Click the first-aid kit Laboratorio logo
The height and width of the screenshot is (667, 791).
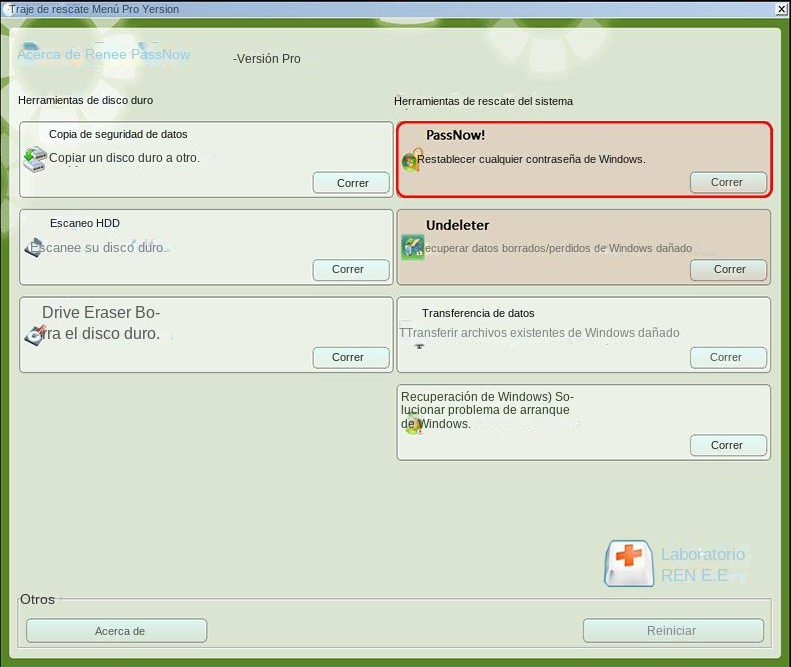pos(629,563)
